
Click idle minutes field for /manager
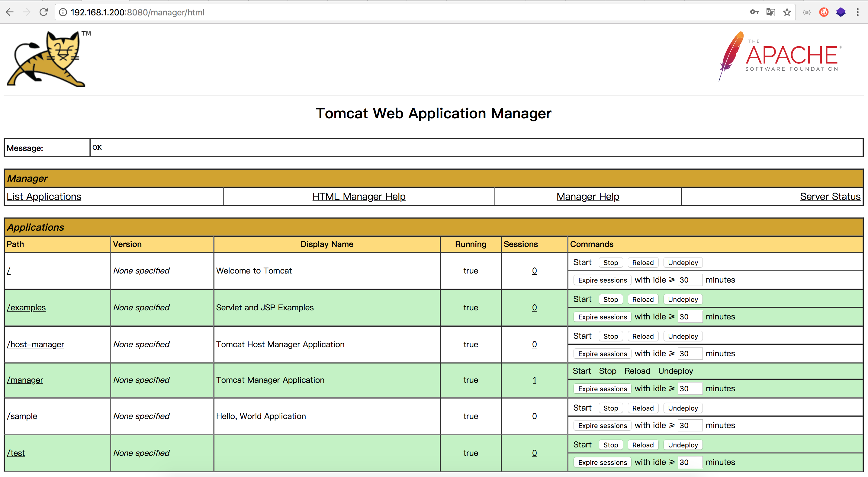tap(690, 389)
